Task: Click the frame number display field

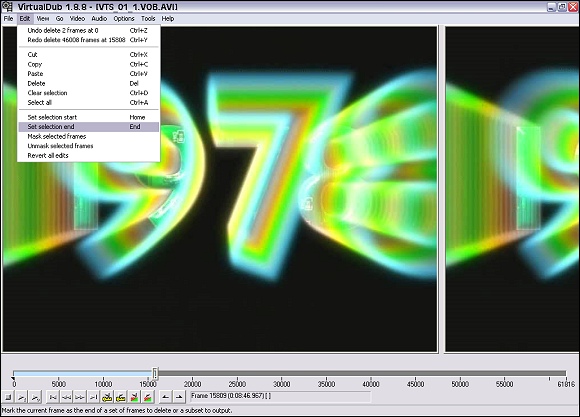Action: point(280,397)
